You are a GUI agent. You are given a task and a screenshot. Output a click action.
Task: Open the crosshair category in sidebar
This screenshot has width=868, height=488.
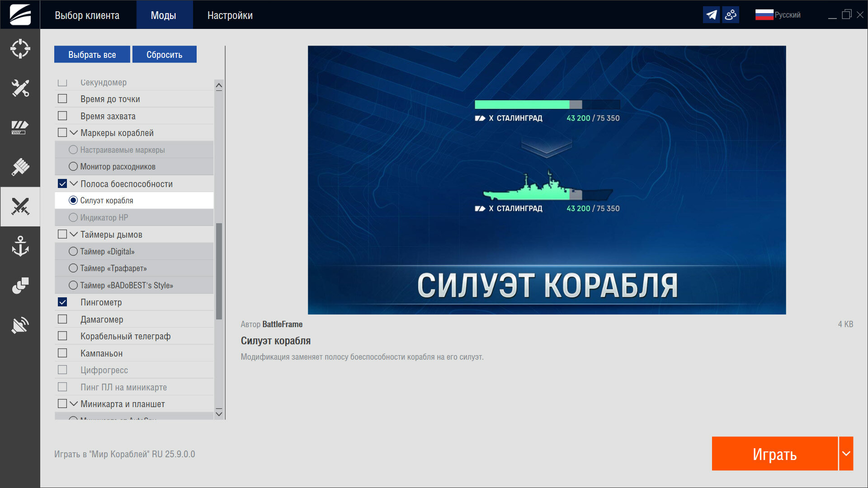click(x=20, y=49)
